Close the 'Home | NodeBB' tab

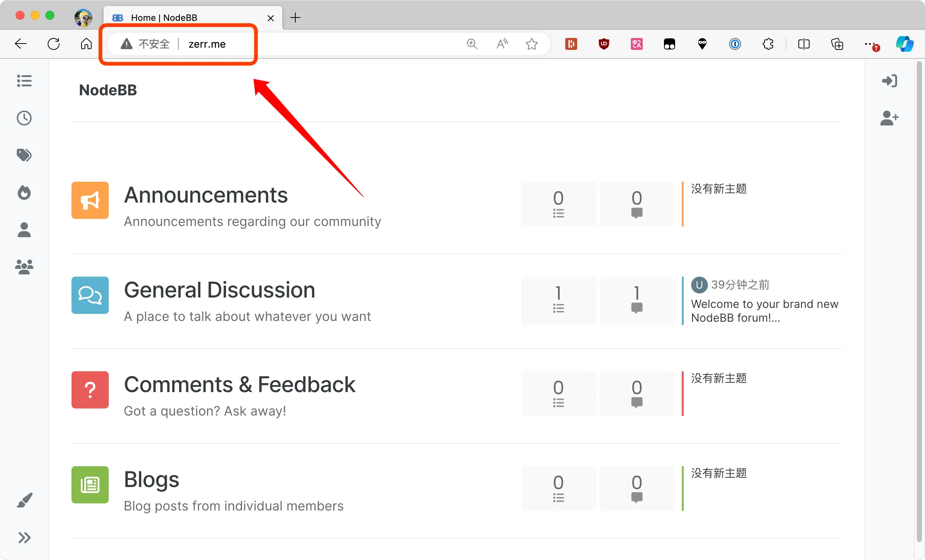271,17
